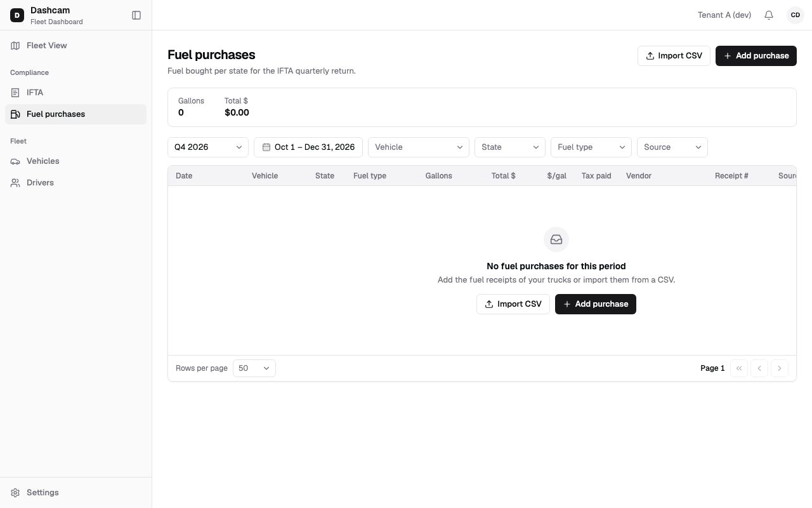Open Fleet View in sidebar
Viewport: 812px width, 508px height.
pos(75,46)
